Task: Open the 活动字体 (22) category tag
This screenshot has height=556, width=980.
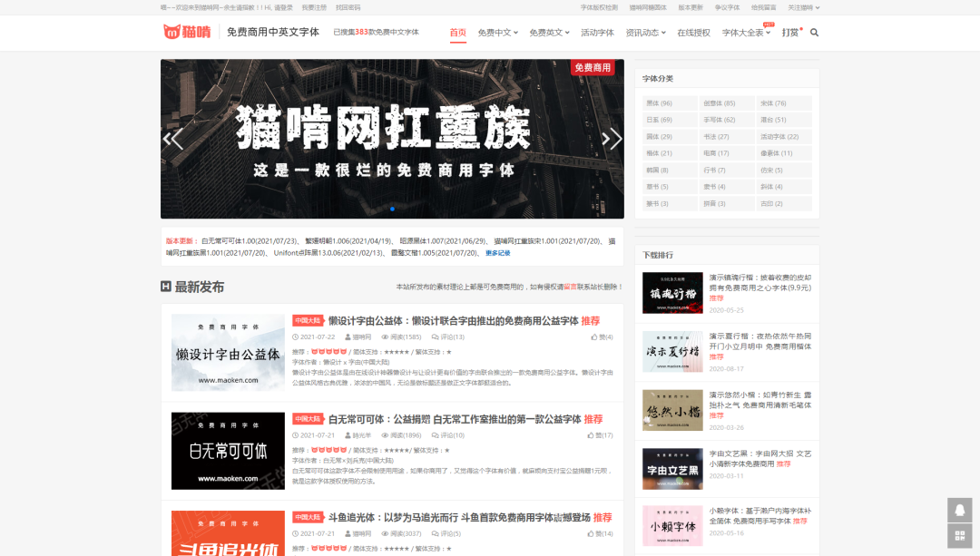Action: 784,136
